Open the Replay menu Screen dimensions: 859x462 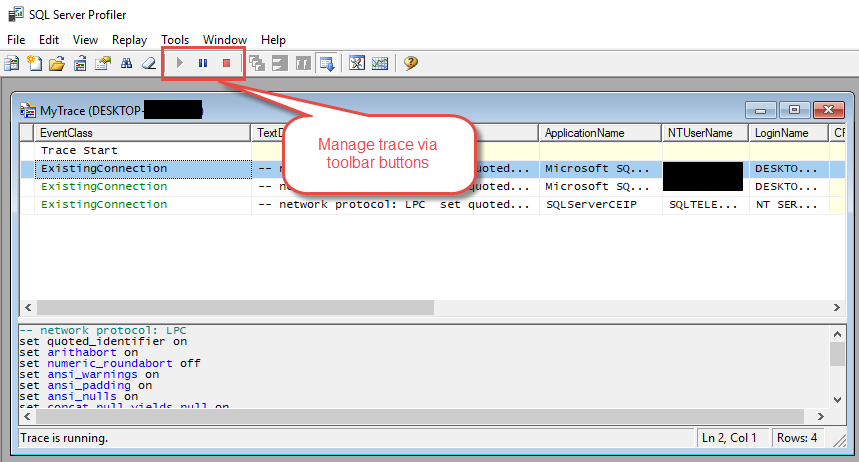(129, 40)
